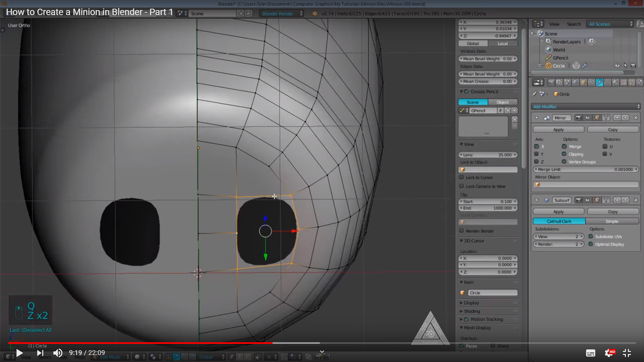
Task: Collapse the 3D Cursor panel
Action: 461,241
